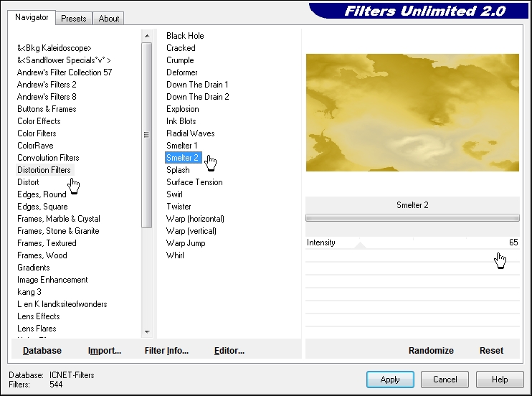Select Distortion Filters category
Viewport: 532px width, 396px height.
tap(44, 170)
